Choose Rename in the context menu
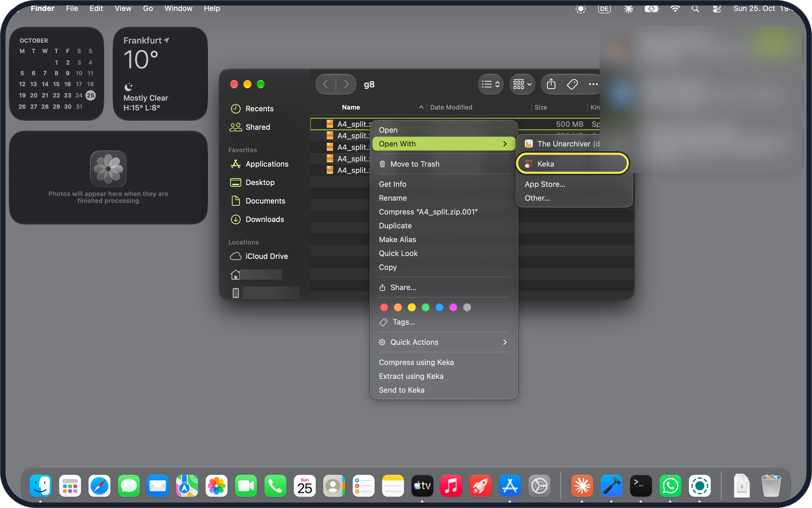812x508 pixels. pos(443,198)
